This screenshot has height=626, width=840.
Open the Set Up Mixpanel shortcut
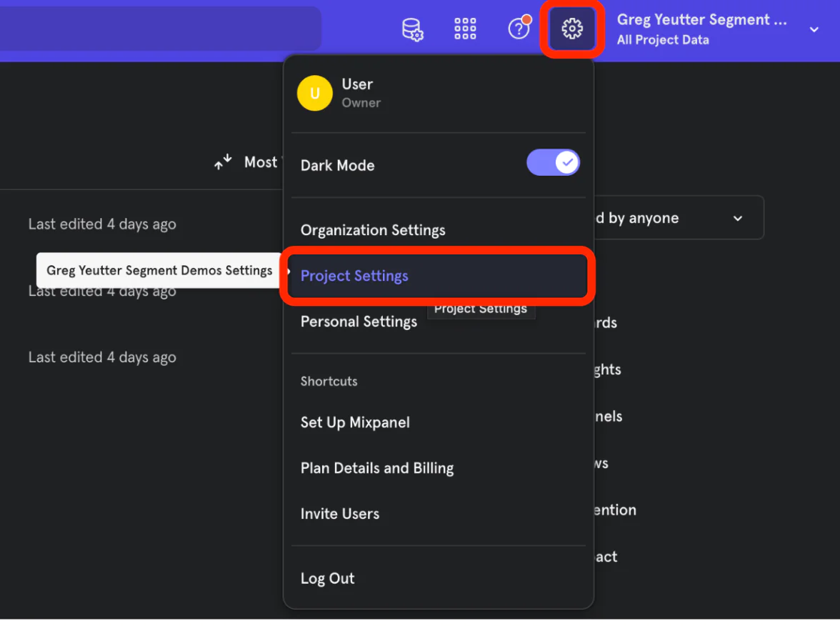point(355,422)
